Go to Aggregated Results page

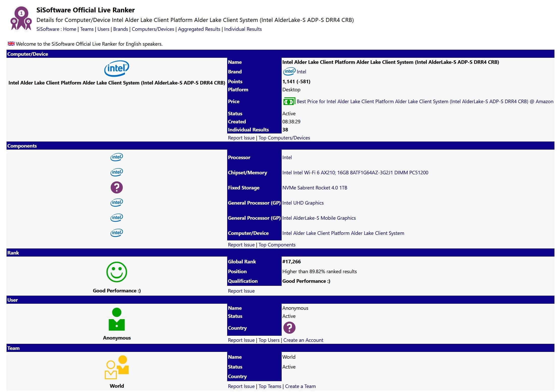click(199, 29)
